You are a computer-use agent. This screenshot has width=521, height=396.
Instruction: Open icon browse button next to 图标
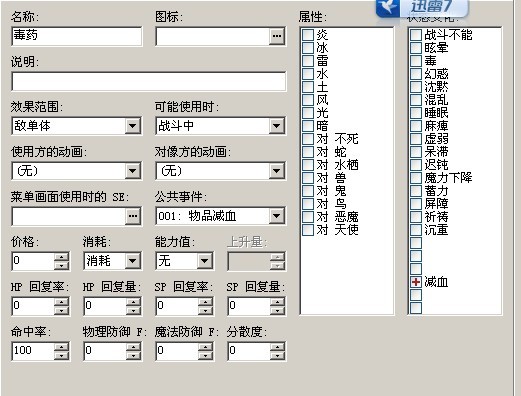[x=277, y=36]
